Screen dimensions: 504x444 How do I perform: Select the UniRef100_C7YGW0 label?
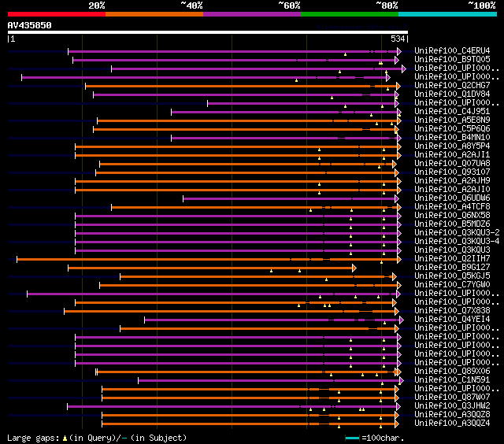click(x=452, y=285)
